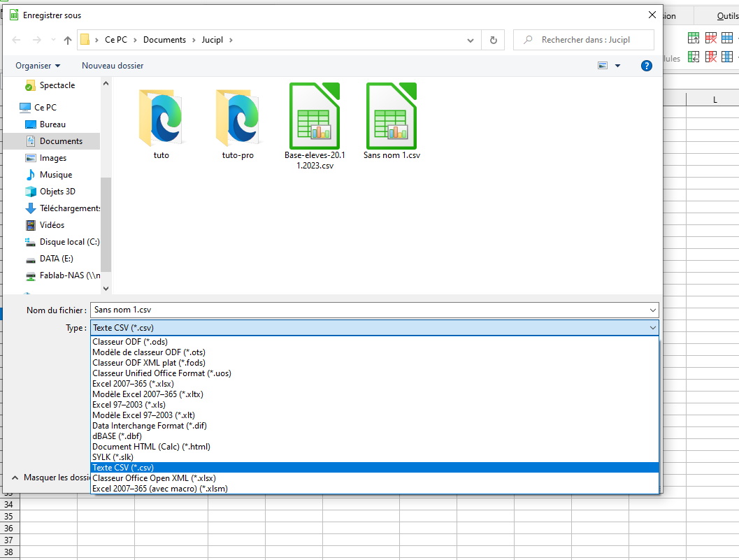Click the Nouveau dossier button

coord(113,66)
